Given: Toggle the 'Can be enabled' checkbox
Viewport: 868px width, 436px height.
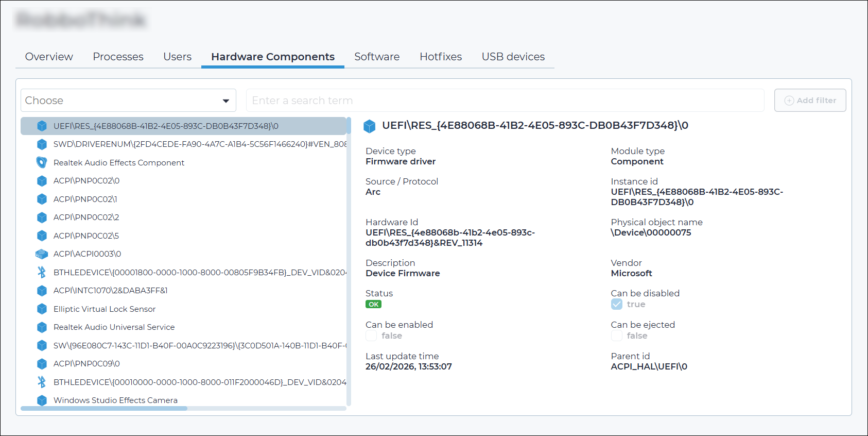Looking at the screenshot, I should (371, 336).
